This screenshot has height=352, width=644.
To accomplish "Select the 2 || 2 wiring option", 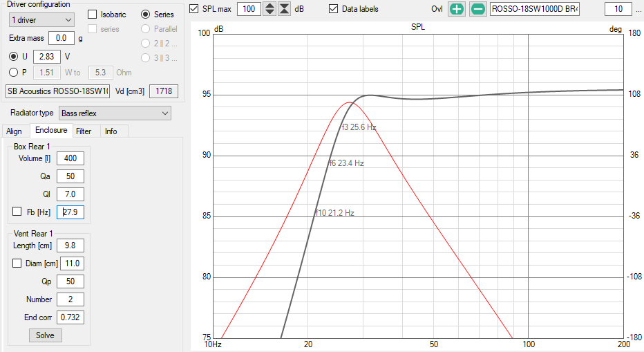I will (145, 43).
